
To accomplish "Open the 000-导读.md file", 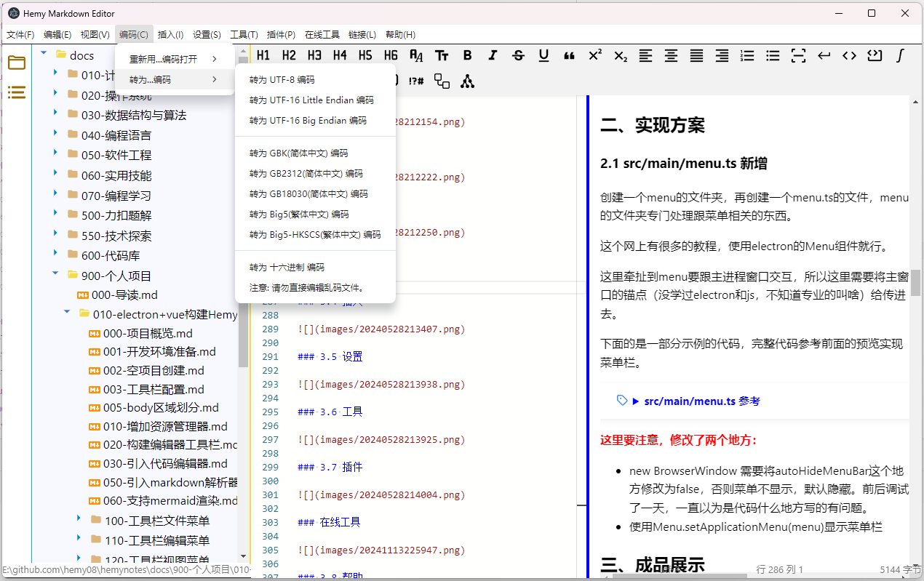I will click(124, 295).
